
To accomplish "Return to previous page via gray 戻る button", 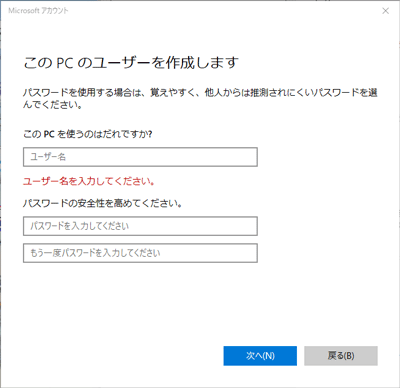I will pos(341,356).
